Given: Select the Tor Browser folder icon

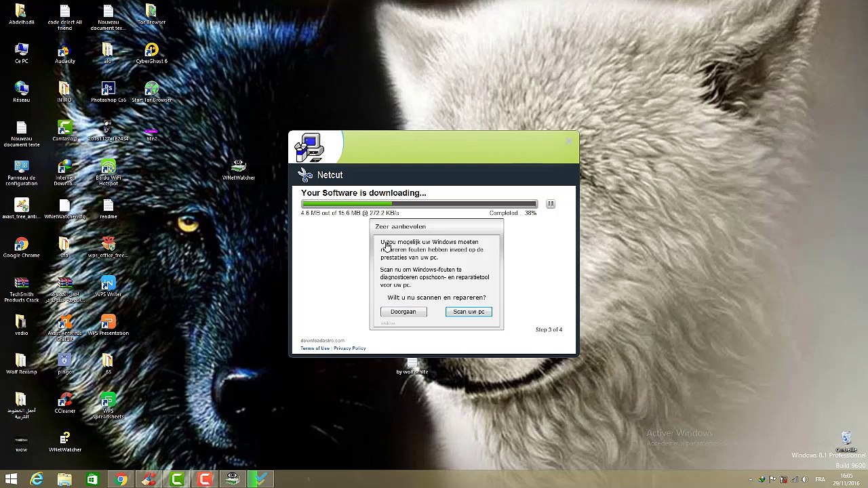Looking at the screenshot, I should [151, 15].
